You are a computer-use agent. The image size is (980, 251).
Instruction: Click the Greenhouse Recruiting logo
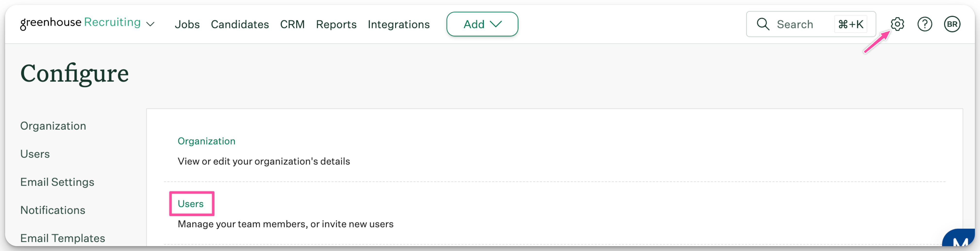pyautogui.click(x=80, y=23)
